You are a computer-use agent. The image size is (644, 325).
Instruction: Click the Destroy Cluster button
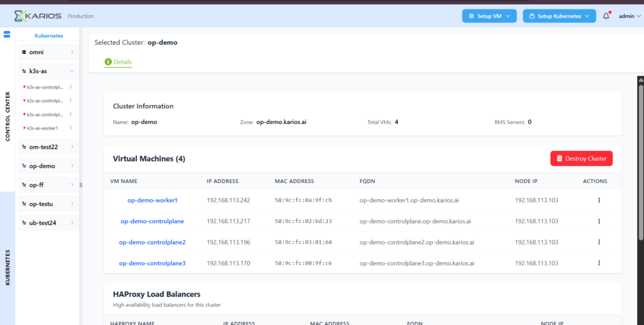(581, 158)
